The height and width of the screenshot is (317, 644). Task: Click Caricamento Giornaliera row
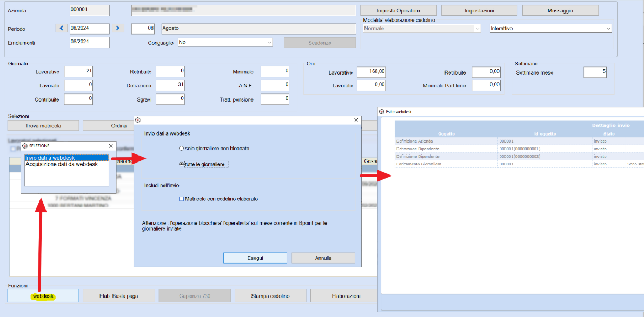(x=519, y=164)
